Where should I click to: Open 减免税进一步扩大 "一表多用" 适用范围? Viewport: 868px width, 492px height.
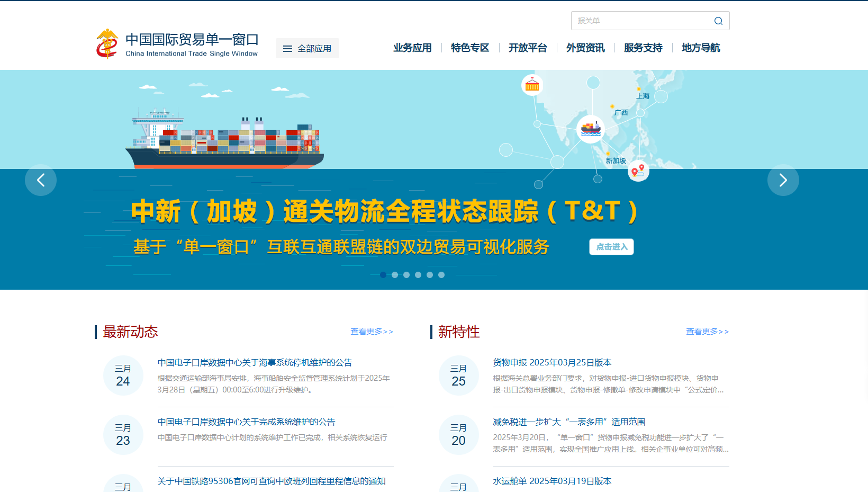pos(569,422)
